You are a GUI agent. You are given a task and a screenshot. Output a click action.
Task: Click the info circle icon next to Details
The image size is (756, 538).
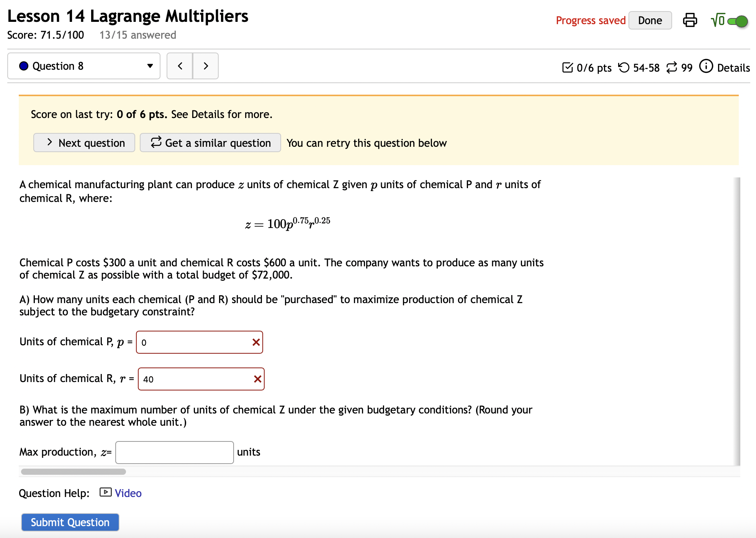[707, 67]
